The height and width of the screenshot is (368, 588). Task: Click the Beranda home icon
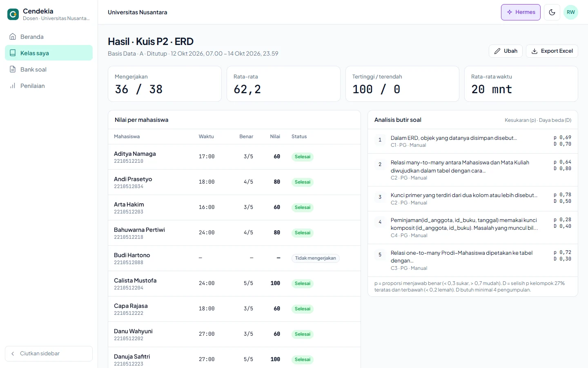click(13, 37)
